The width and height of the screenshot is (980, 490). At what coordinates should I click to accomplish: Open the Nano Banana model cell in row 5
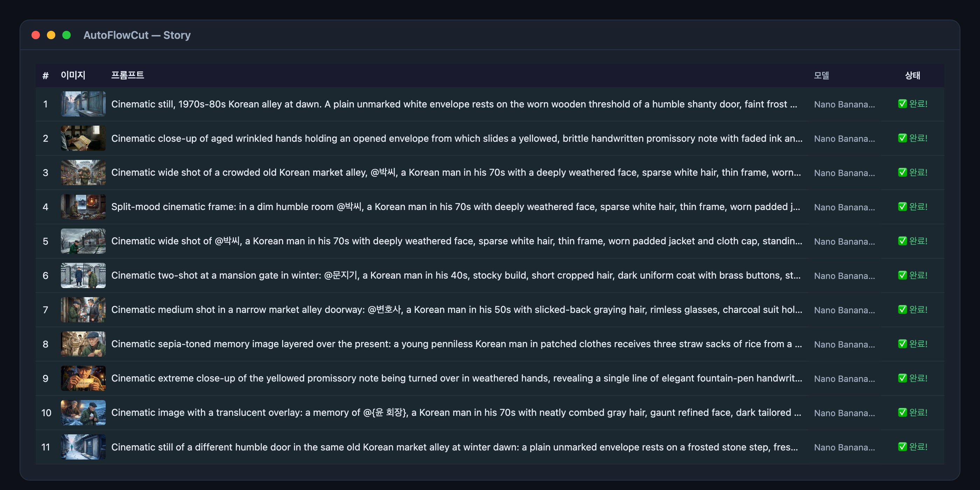844,241
